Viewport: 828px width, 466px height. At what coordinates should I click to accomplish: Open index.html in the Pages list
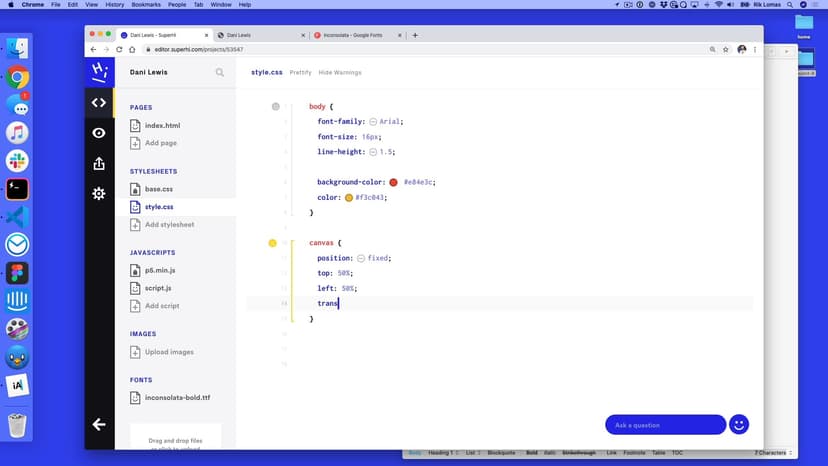[x=162, y=126]
